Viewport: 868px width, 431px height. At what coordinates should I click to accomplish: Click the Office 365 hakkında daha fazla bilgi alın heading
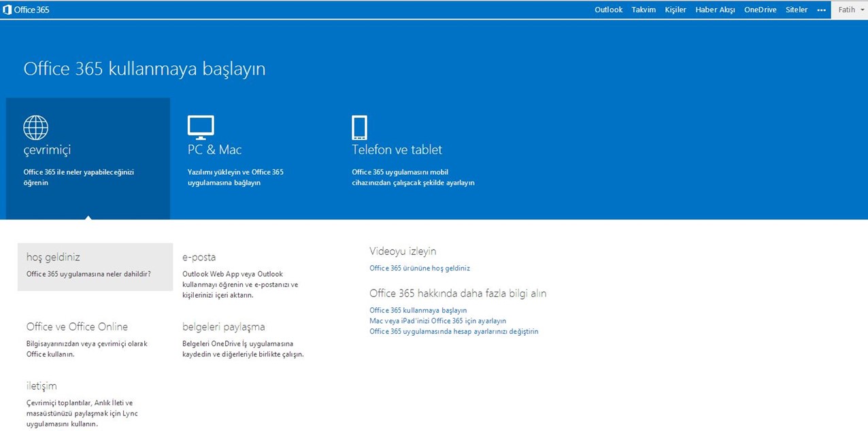pos(458,294)
